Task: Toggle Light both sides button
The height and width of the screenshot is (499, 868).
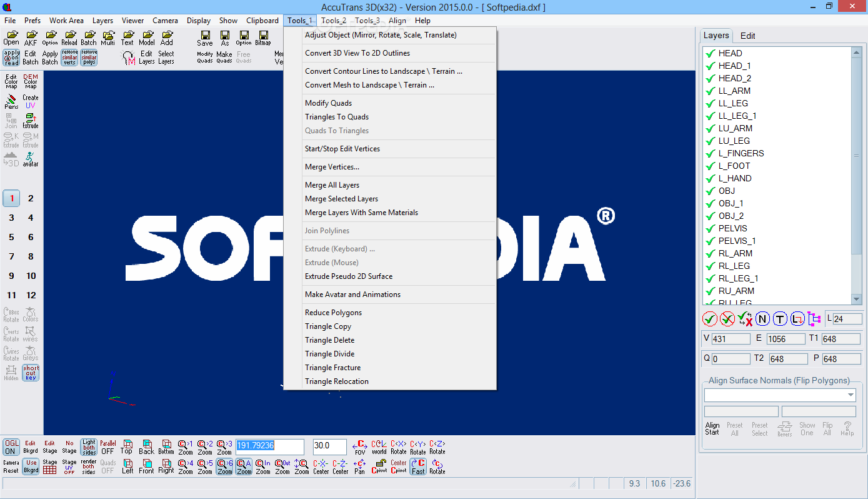Action: [x=89, y=446]
